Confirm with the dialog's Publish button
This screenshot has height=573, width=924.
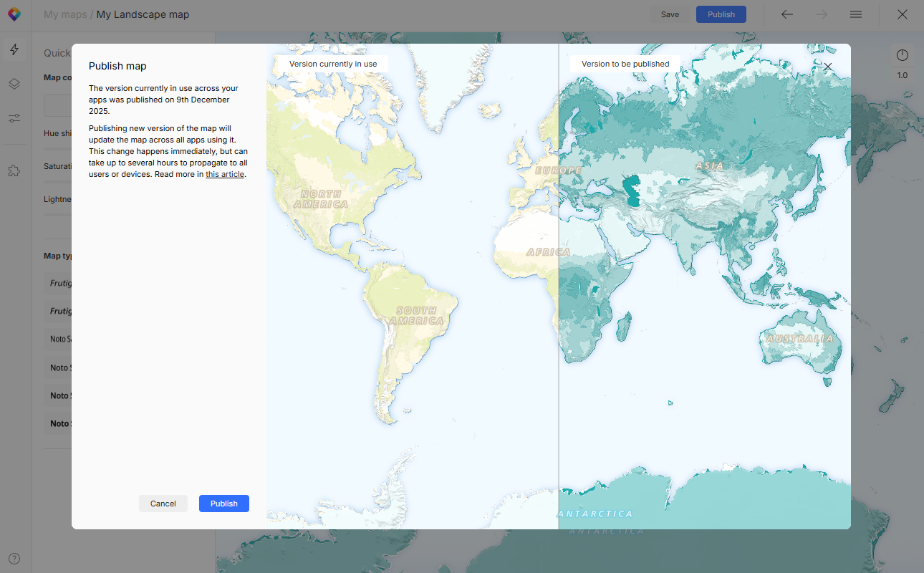point(223,504)
